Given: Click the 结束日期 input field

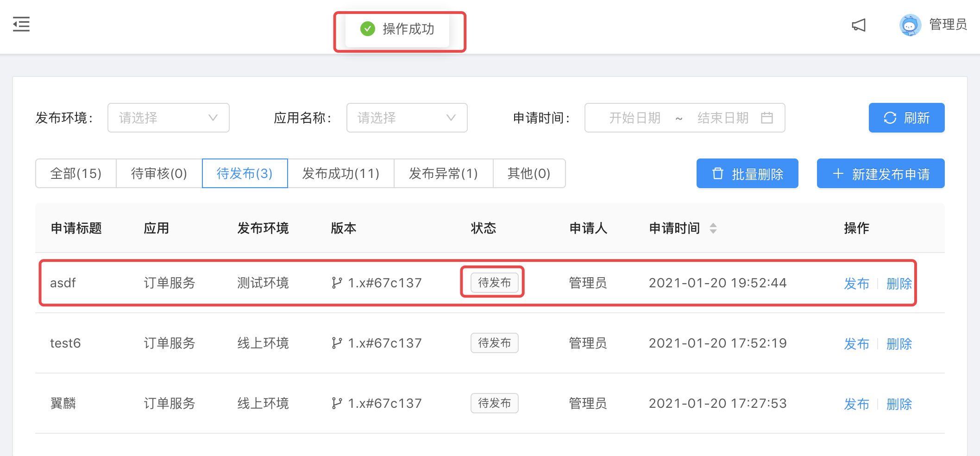Looking at the screenshot, I should click(x=723, y=118).
